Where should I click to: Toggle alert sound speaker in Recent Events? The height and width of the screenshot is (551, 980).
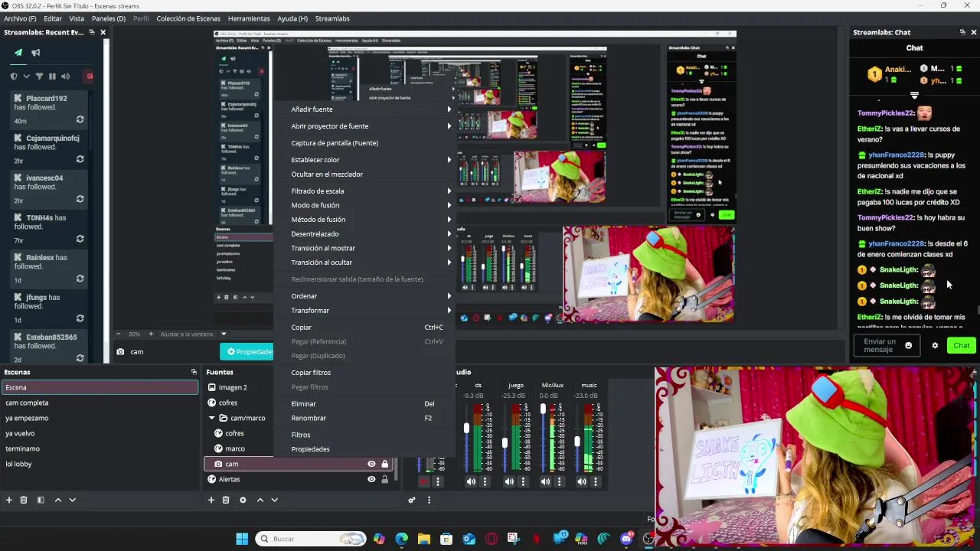65,76
